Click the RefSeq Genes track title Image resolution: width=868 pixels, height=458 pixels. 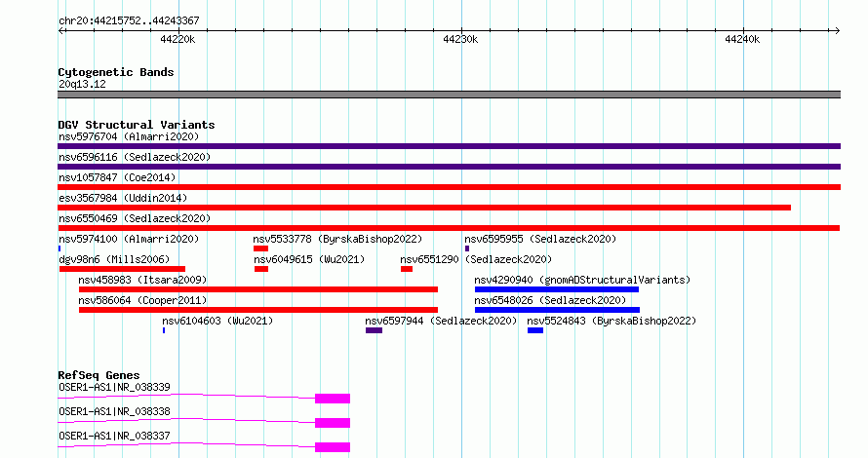coord(99,375)
